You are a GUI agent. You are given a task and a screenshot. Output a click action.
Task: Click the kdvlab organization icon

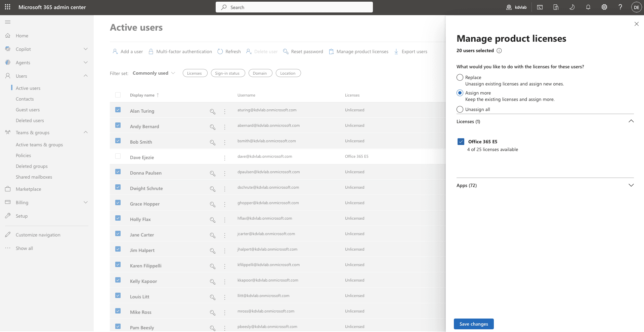509,7
